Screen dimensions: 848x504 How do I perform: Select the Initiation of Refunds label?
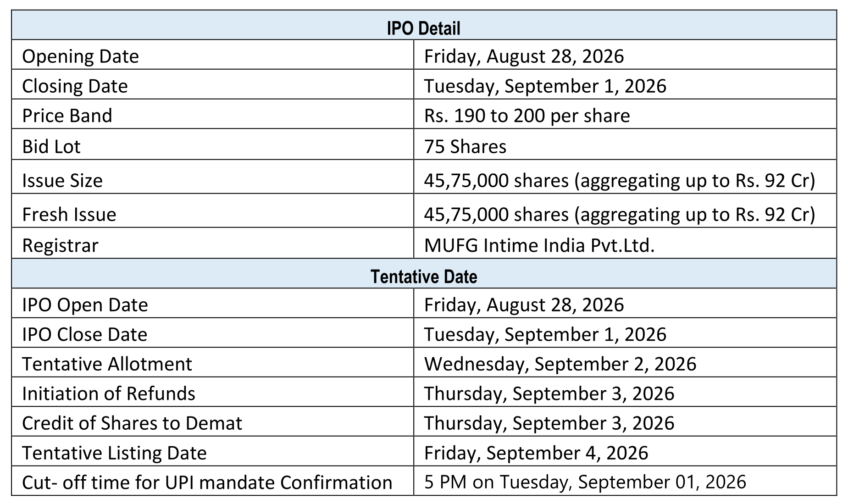click(109, 393)
